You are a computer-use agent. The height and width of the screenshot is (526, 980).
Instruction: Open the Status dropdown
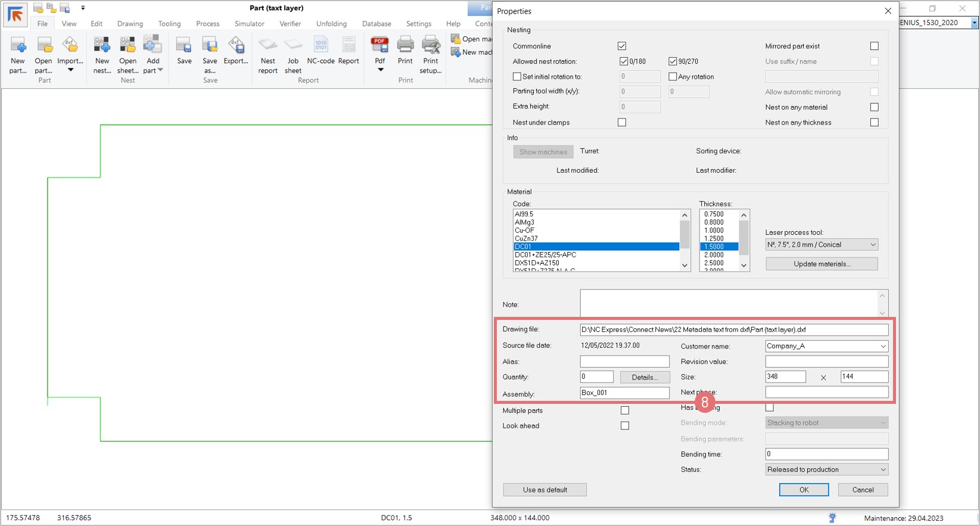pyautogui.click(x=882, y=469)
